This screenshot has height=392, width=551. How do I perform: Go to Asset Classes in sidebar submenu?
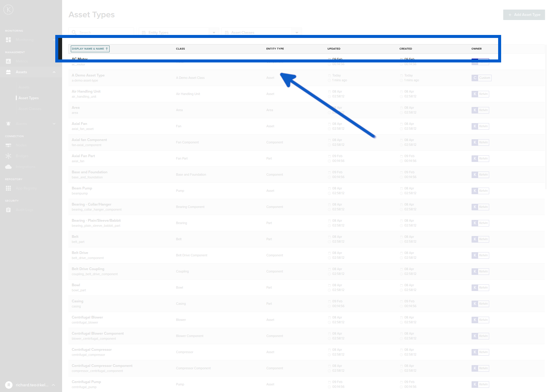point(30,109)
